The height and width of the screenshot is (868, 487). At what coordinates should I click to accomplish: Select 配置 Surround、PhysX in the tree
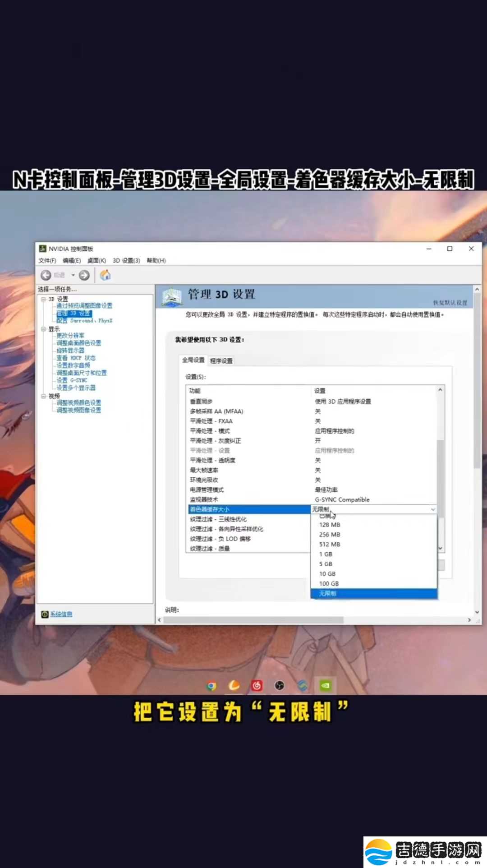(84, 321)
